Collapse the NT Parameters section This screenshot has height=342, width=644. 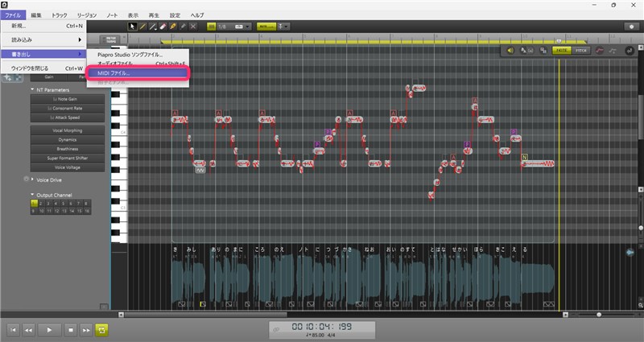point(32,89)
